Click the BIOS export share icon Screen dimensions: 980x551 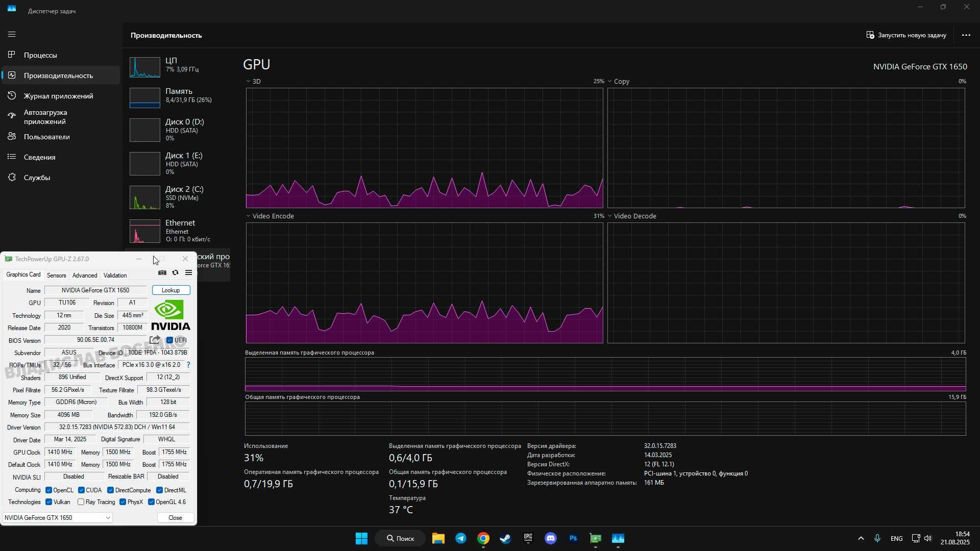(x=155, y=340)
